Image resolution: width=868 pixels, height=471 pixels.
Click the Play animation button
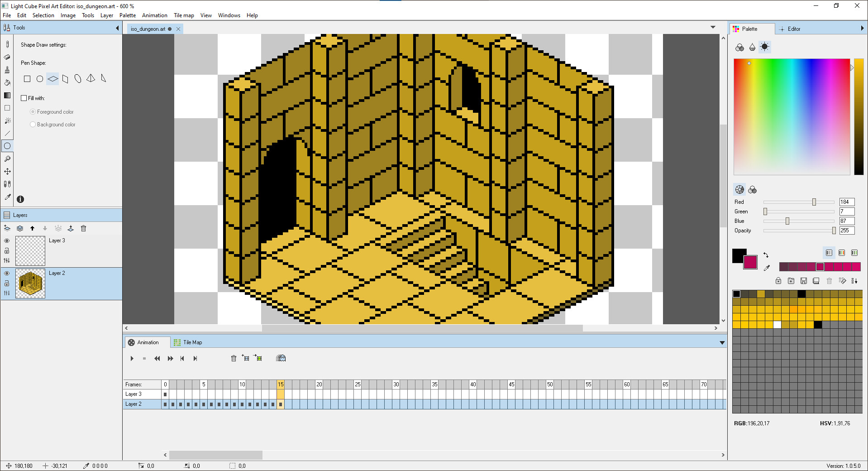click(132, 358)
